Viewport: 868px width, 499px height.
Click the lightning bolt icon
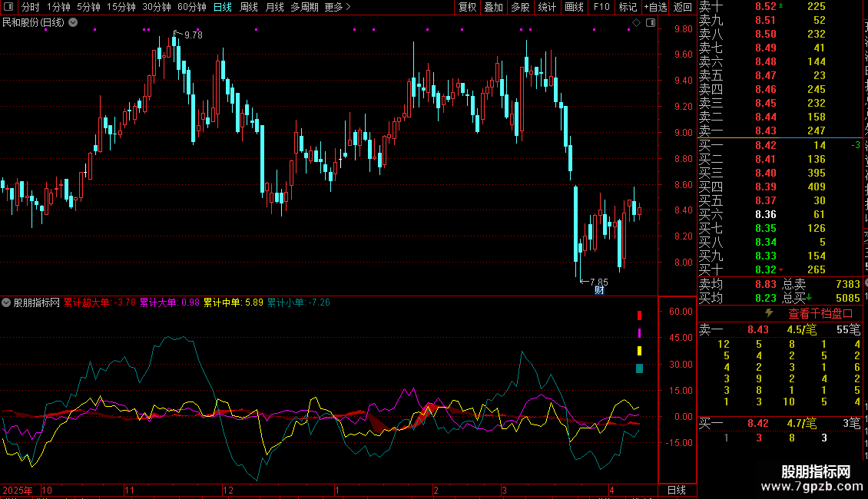point(770,313)
